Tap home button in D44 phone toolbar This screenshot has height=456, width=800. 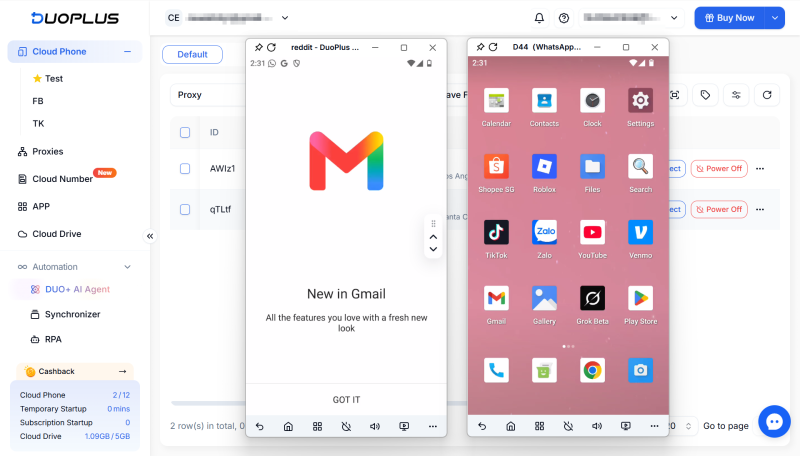click(511, 426)
